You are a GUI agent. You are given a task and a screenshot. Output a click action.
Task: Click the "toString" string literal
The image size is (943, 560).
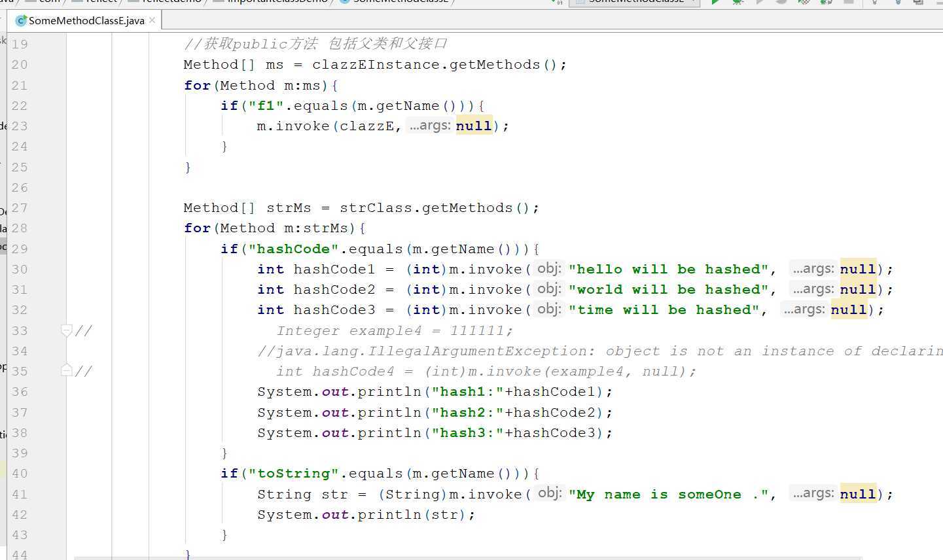293,473
